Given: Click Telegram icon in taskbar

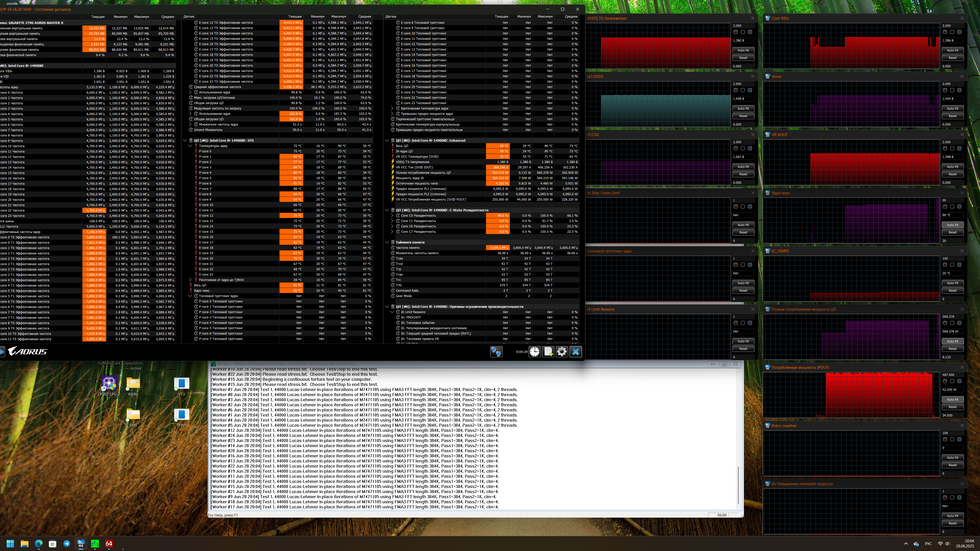Looking at the screenshot, I should (x=67, y=544).
